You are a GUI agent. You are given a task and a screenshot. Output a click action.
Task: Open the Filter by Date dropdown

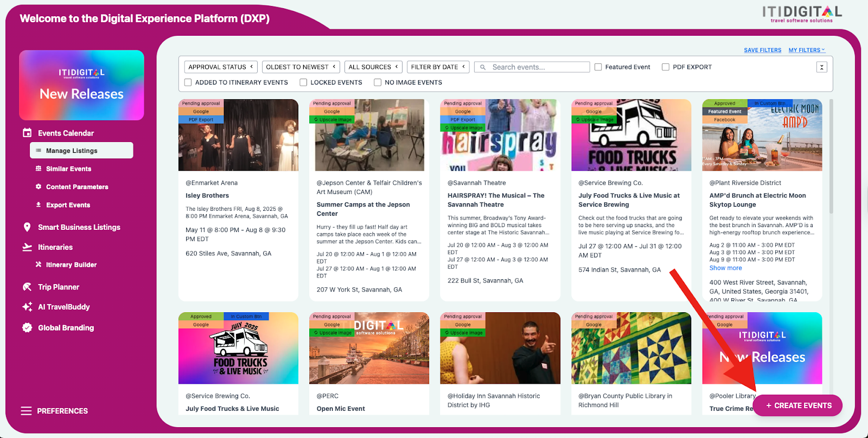438,67
